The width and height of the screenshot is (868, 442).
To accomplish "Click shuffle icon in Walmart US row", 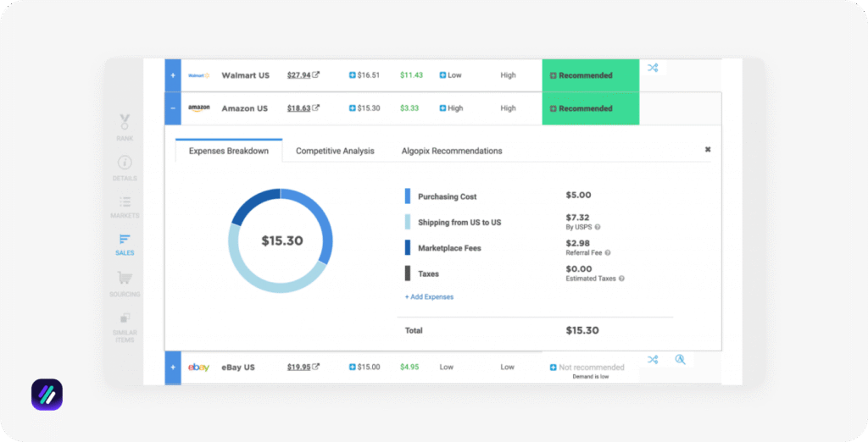I will [653, 68].
